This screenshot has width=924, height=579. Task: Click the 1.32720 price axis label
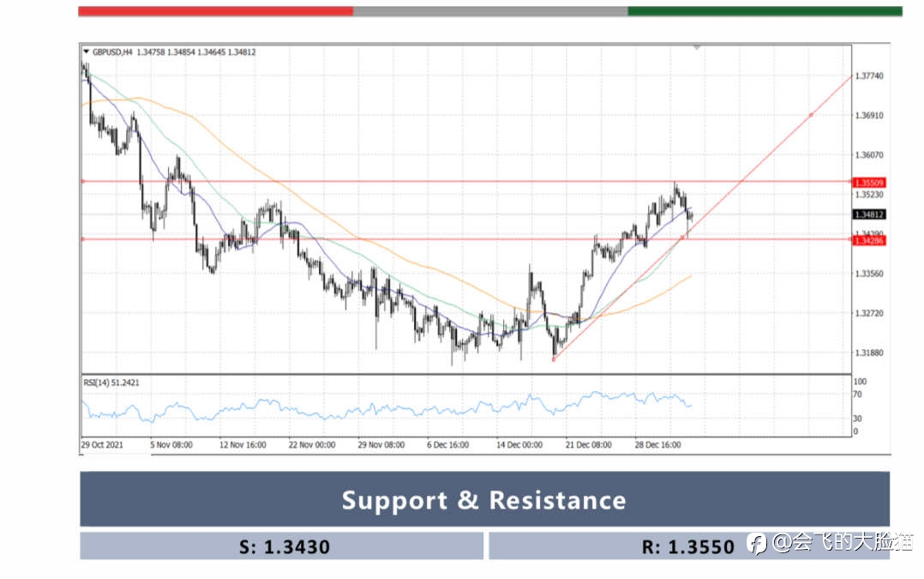pos(869,313)
